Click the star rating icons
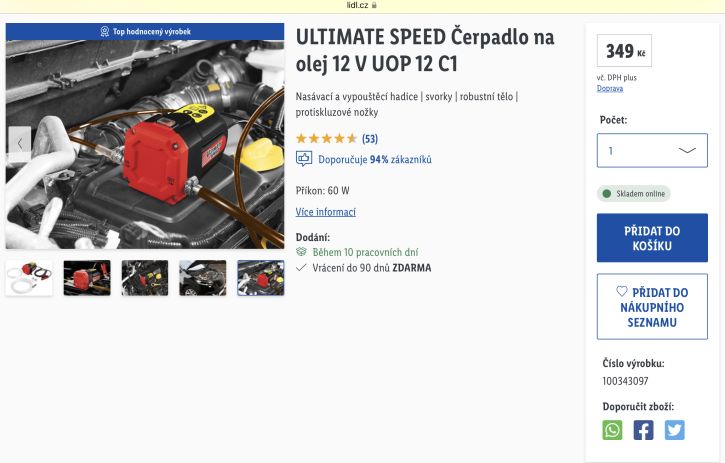This screenshot has width=725, height=463. [x=326, y=138]
